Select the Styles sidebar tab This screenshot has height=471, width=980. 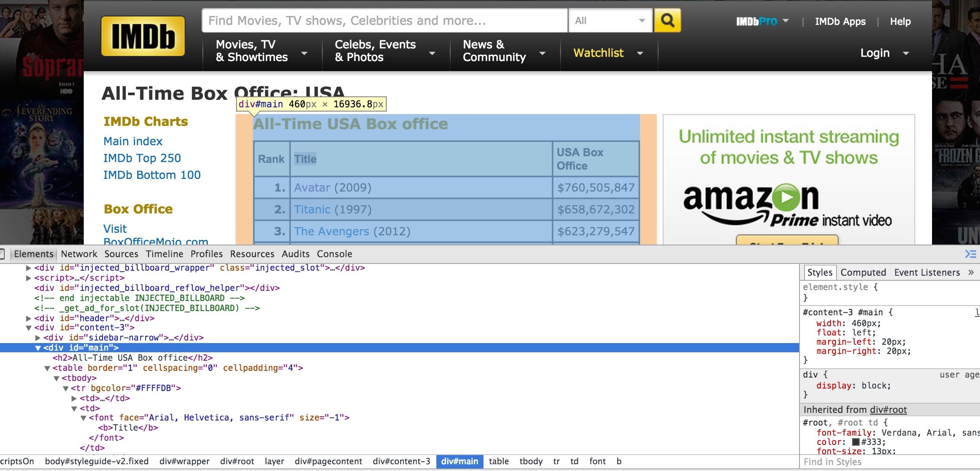click(820, 272)
